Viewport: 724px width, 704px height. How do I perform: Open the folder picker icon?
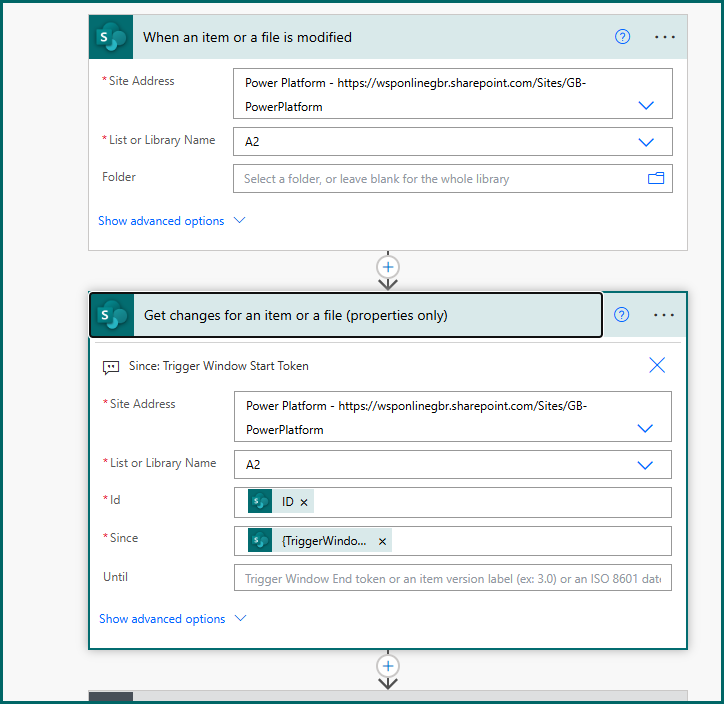pos(656,178)
